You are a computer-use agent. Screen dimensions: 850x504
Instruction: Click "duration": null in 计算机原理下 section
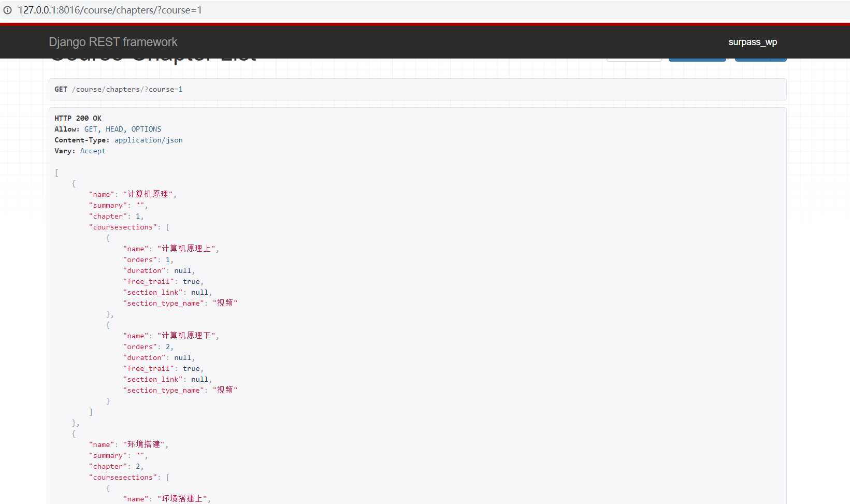[x=159, y=357]
